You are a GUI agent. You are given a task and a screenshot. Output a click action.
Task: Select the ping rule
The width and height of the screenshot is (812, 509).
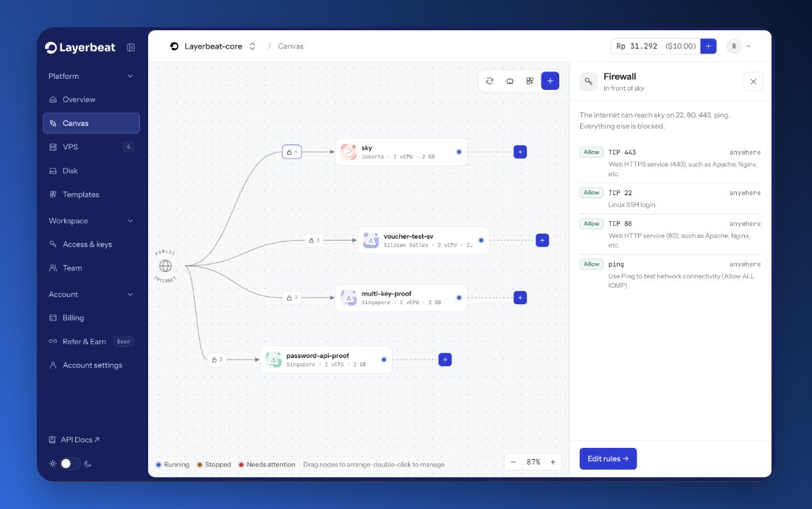[670, 275]
